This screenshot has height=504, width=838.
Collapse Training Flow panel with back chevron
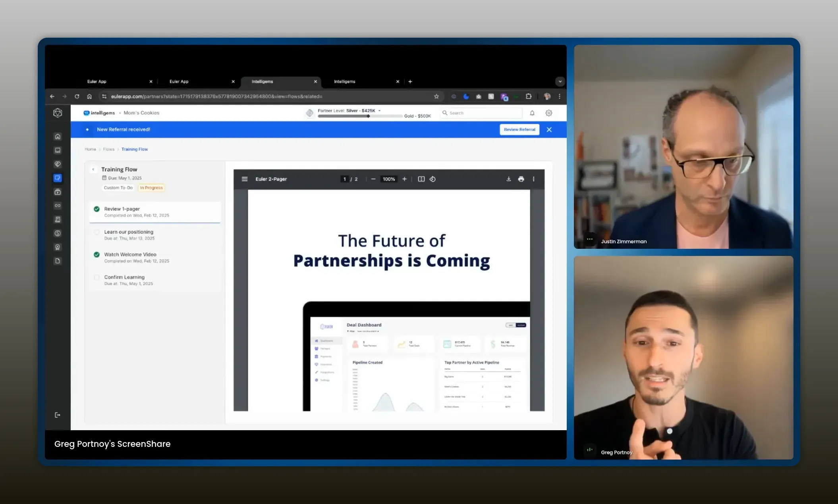[93, 169]
